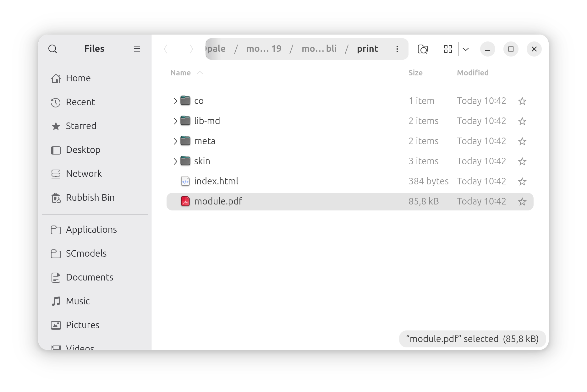587x392 pixels.
Task: Open the Rubbish Bin location
Action: point(90,198)
